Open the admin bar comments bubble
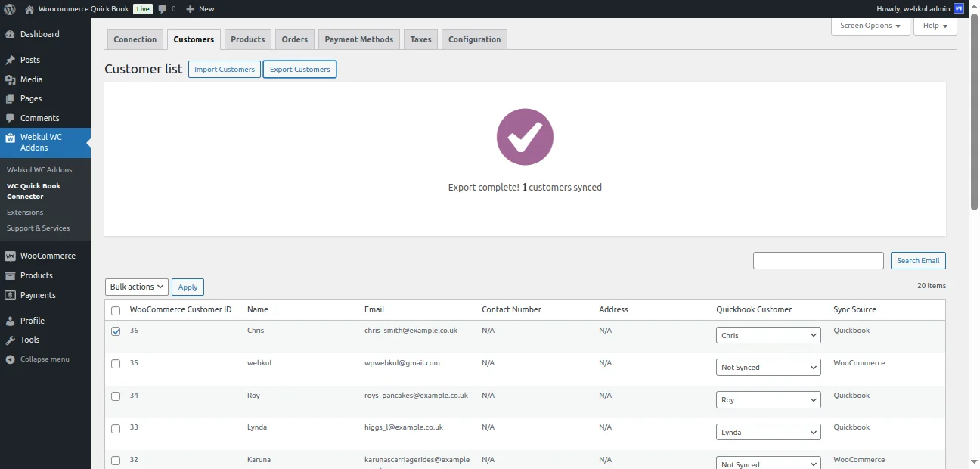Screen dimensions: 980x469 point(164,8)
